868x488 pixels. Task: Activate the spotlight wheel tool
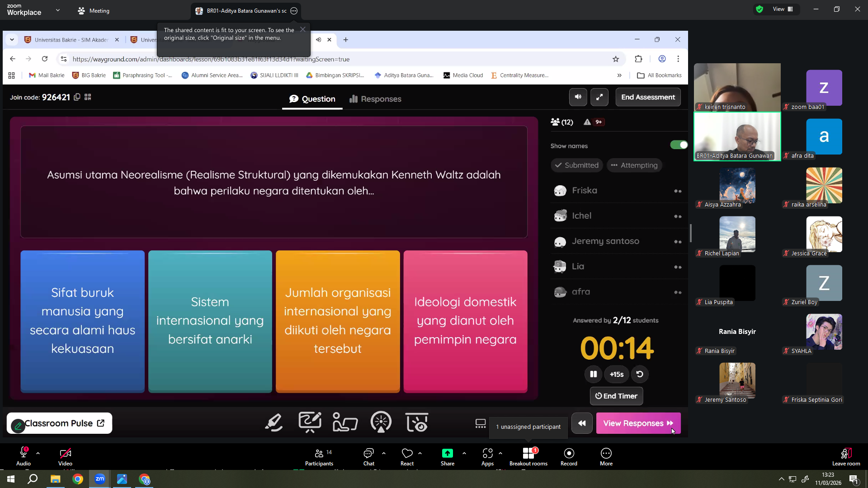click(x=381, y=423)
